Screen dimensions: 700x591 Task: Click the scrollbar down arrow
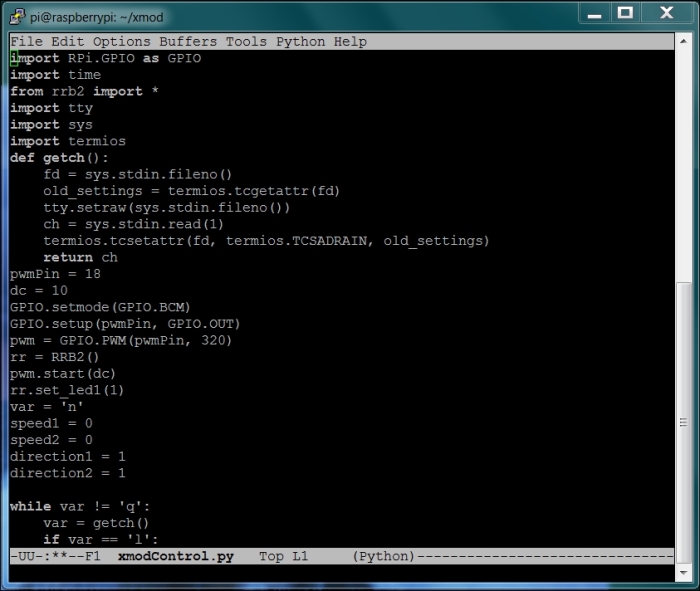[x=683, y=573]
